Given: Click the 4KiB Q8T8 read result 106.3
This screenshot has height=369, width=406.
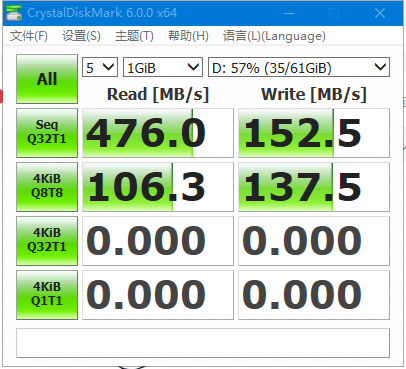Looking at the screenshot, I should (x=158, y=187).
